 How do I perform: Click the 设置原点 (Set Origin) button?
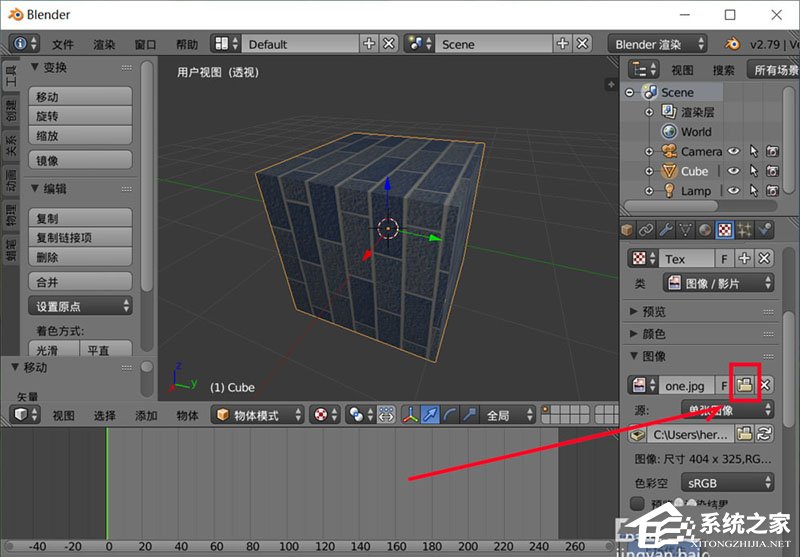[x=81, y=306]
